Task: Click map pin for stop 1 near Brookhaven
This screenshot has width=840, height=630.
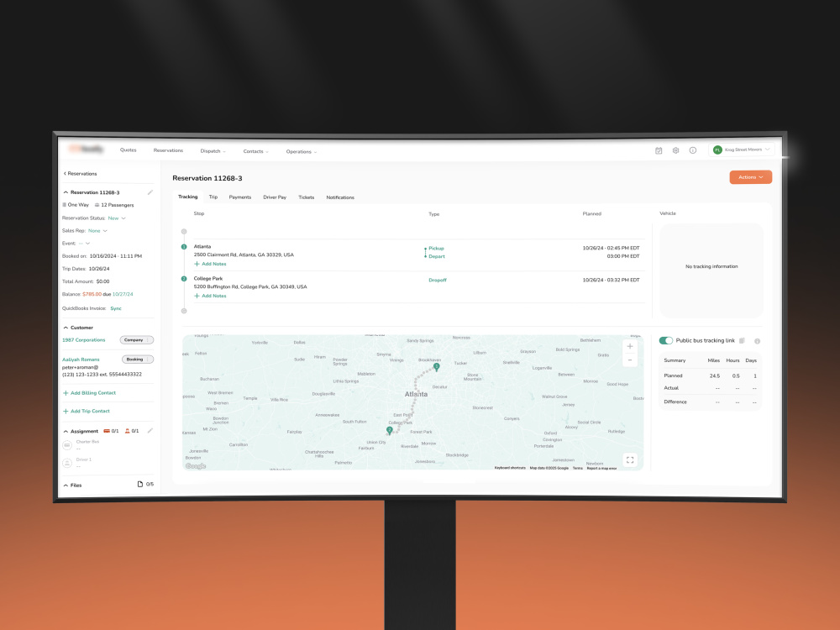Action: point(437,368)
